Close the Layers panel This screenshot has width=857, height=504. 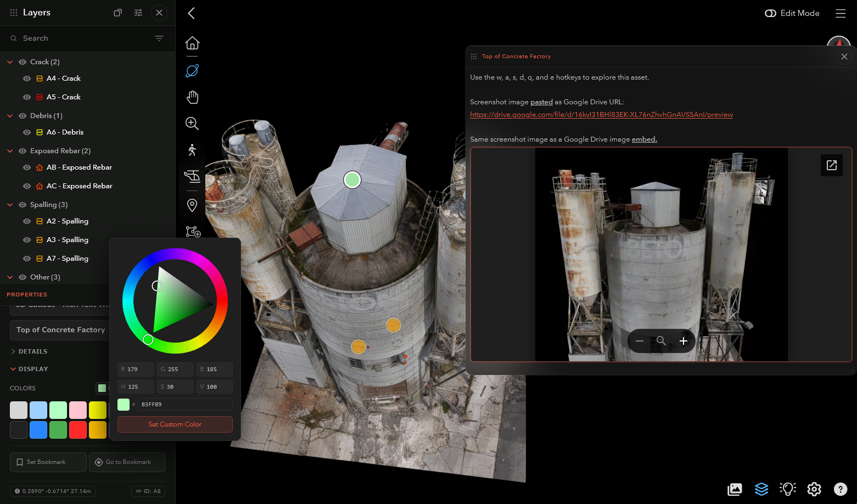tap(159, 13)
